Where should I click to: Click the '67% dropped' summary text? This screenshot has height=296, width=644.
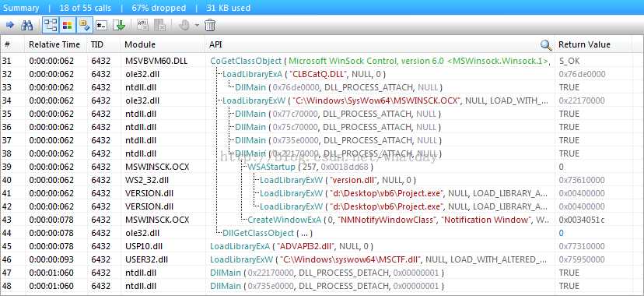point(159,8)
